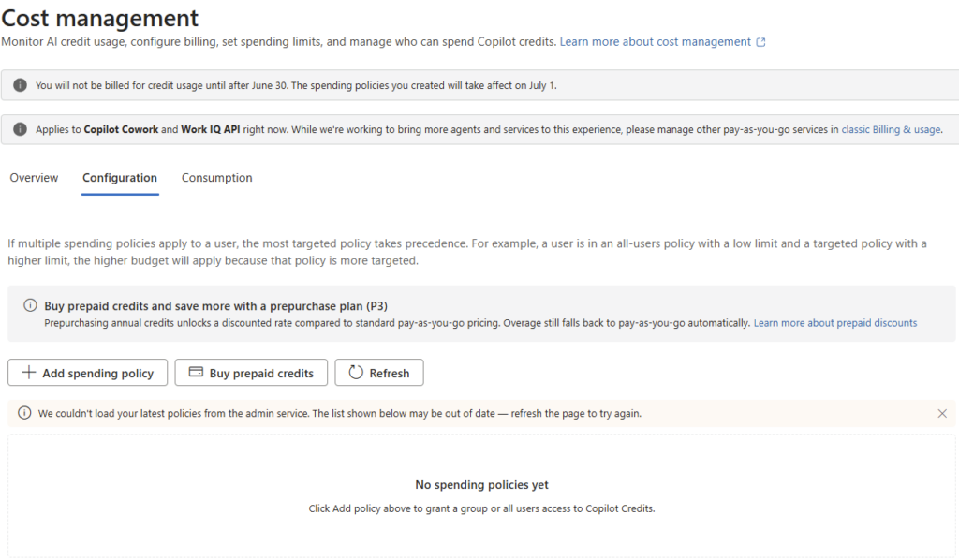Open the classic Billing & usage link

[x=892, y=129]
